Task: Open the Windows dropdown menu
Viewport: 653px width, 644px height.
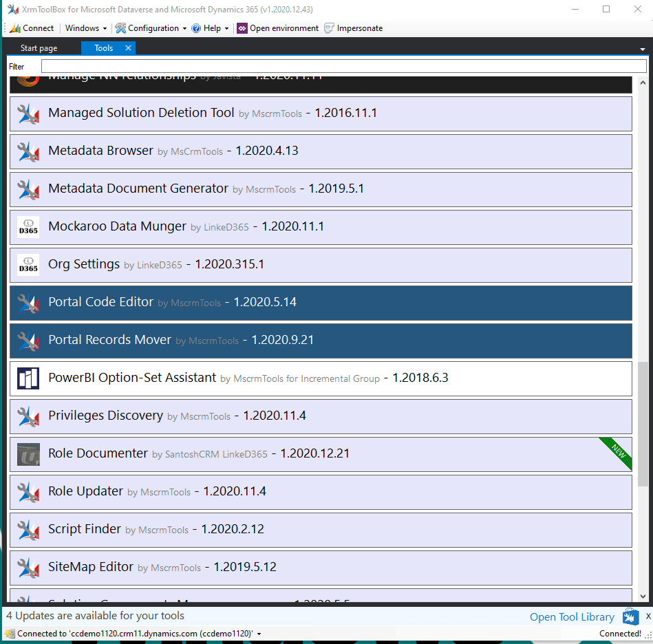Action: [86, 28]
